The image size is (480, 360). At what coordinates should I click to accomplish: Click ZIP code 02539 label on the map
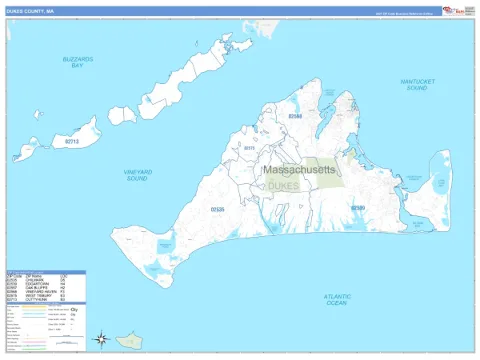tap(358, 208)
